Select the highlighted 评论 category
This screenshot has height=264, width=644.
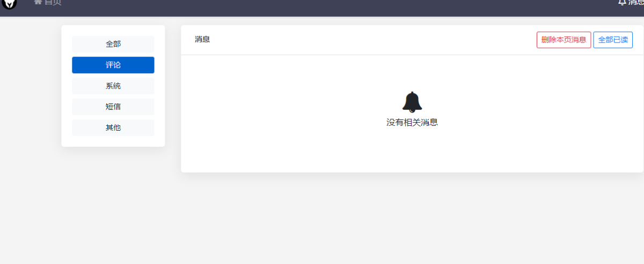point(113,65)
